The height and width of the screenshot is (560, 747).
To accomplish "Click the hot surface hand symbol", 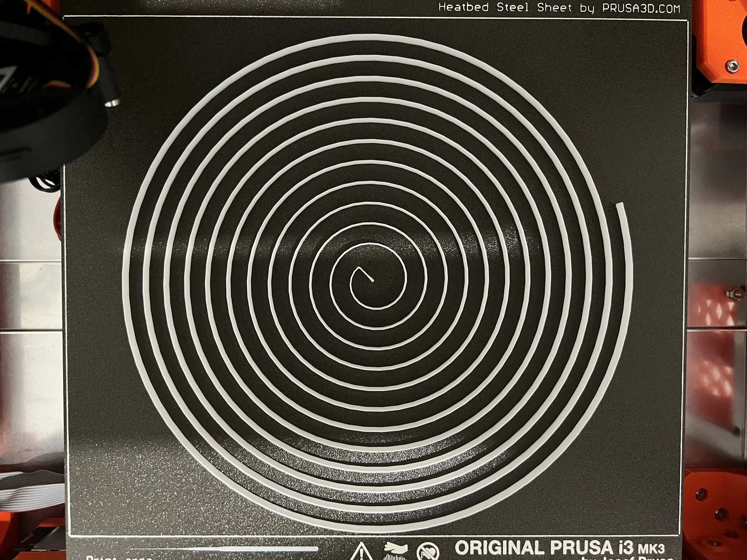I will (x=395, y=552).
